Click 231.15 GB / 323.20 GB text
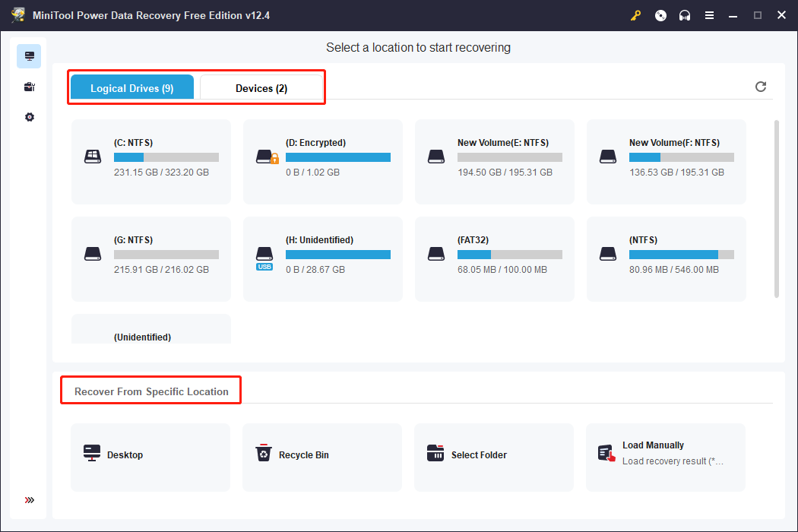Screen dimensions: 798x532 [x=161, y=172]
